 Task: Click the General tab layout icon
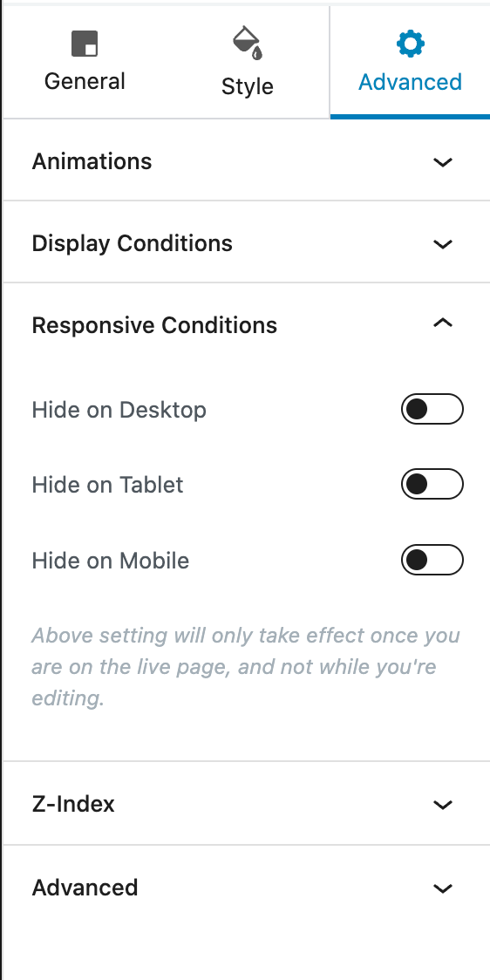point(85,44)
